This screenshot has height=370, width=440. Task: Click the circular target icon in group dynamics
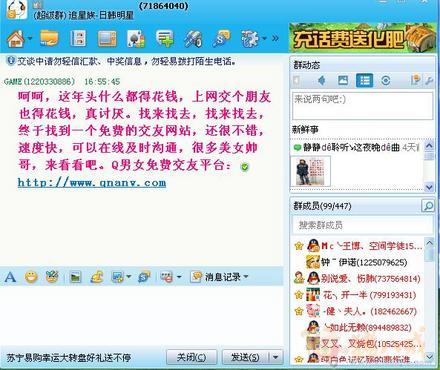click(x=386, y=80)
